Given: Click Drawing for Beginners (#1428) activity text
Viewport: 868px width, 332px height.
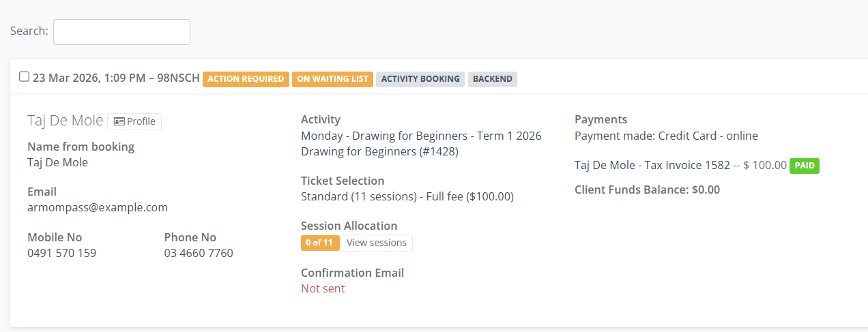Looking at the screenshot, I should (379, 151).
